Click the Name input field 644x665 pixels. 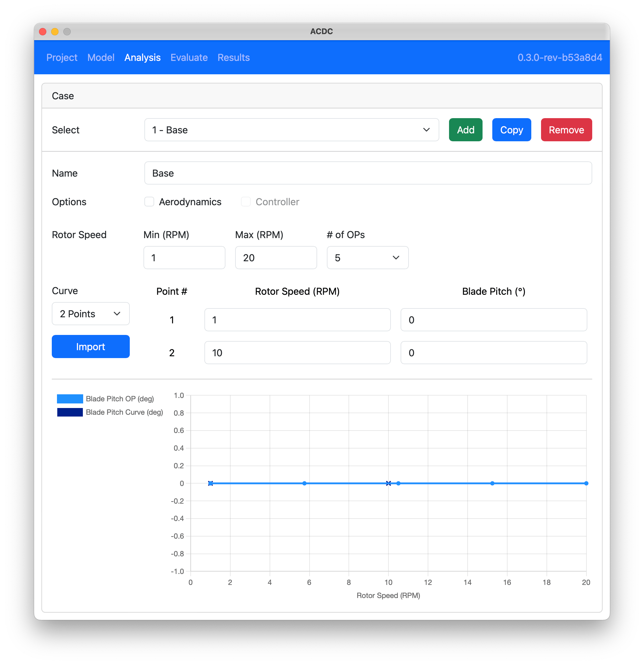pyautogui.click(x=368, y=173)
